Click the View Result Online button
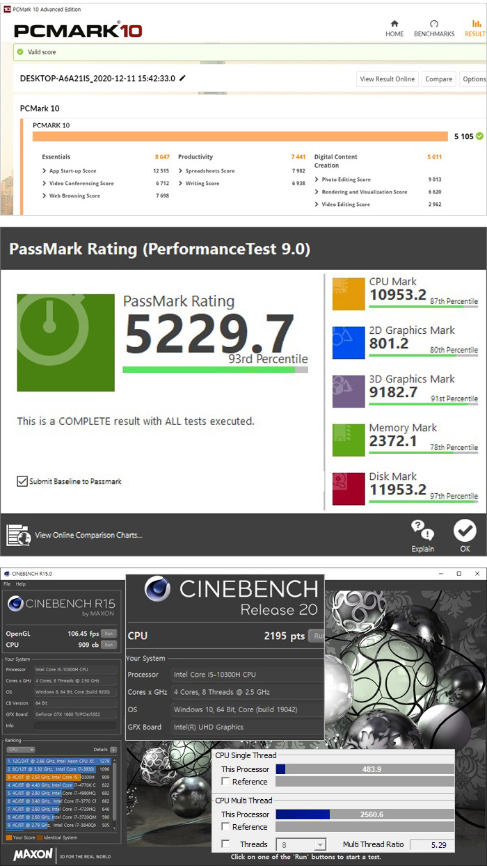Image resolution: width=487 pixels, height=868 pixels. [x=388, y=79]
